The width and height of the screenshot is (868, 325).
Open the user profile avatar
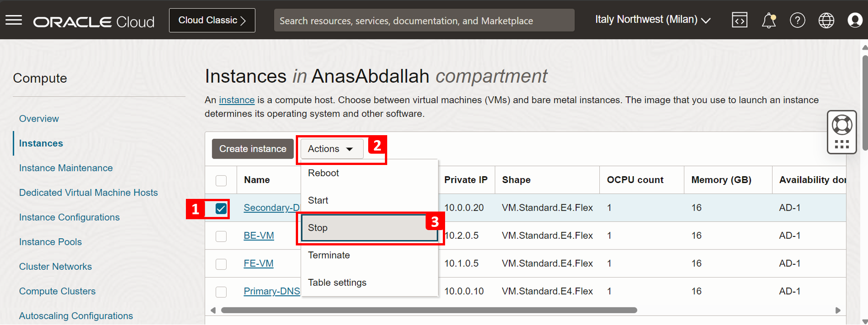click(855, 20)
